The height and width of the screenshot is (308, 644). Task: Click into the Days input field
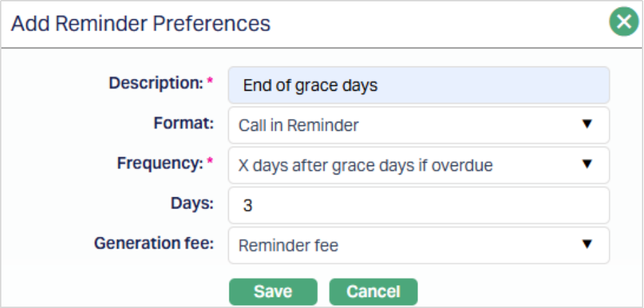tap(418, 206)
